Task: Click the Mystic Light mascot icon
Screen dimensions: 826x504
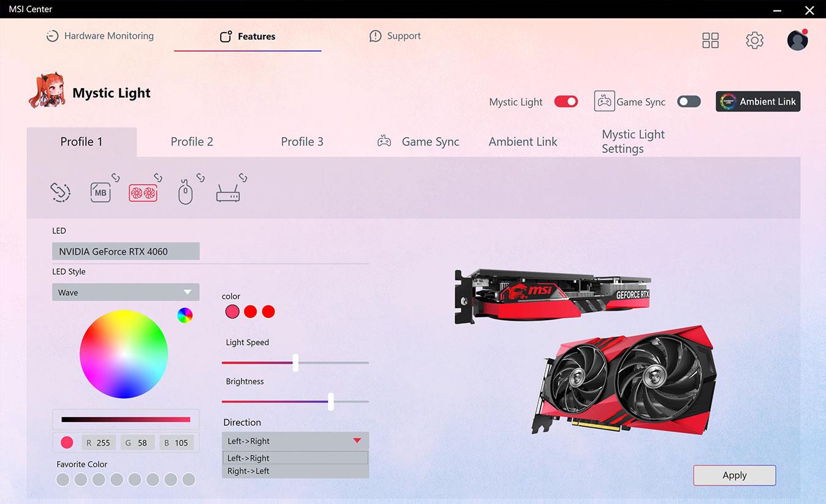Action: point(47,91)
